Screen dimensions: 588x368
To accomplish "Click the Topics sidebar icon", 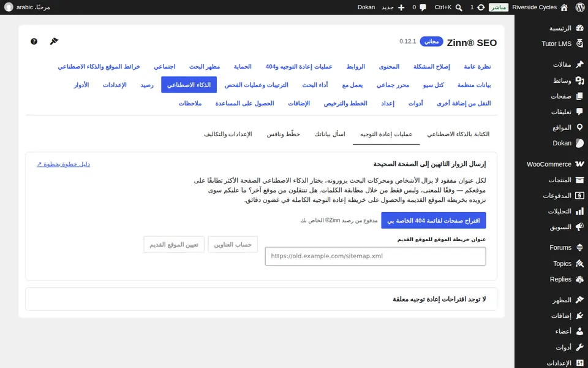I will (579, 264).
